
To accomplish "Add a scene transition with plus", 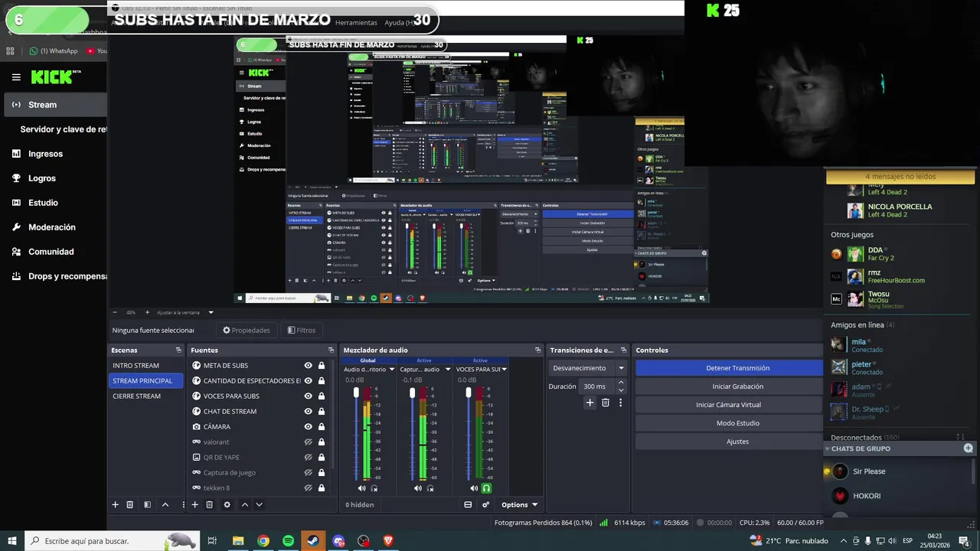I will [590, 403].
